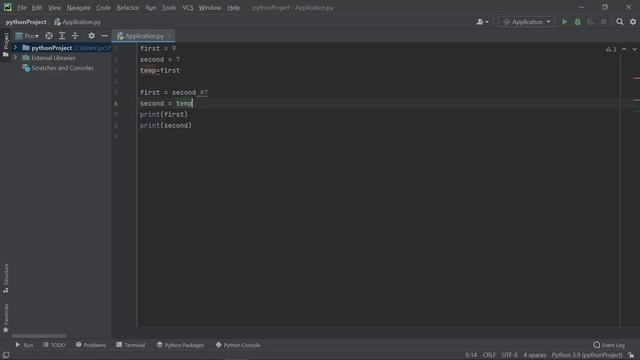Close the Application.py editor tab
640x360 pixels.
pyautogui.click(x=169, y=36)
